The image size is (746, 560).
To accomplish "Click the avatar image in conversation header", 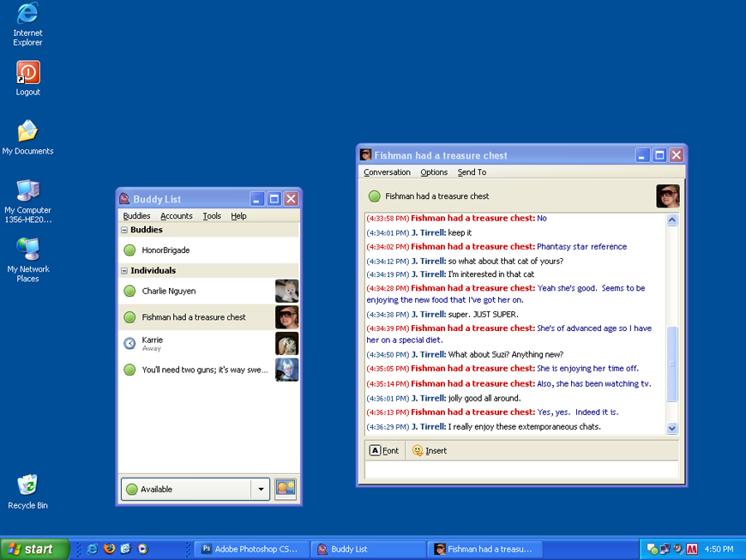I will [x=668, y=196].
